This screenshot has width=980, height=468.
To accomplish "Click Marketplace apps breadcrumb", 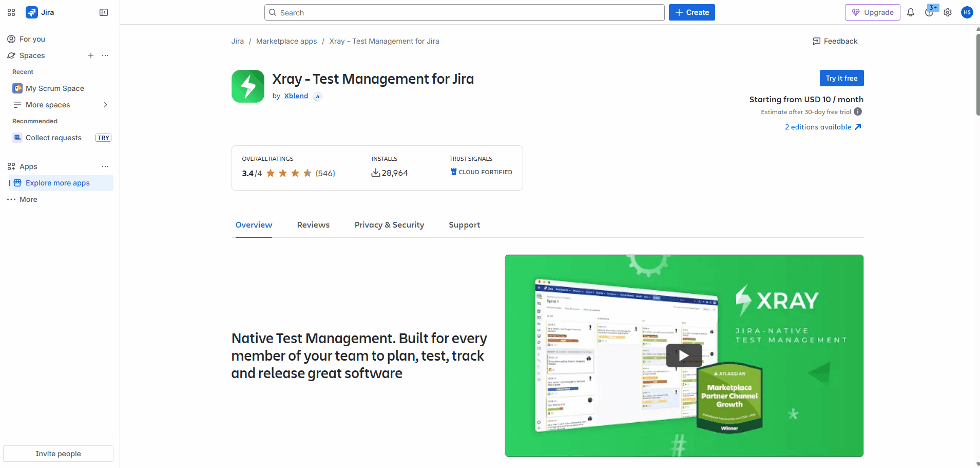I will coord(286,41).
